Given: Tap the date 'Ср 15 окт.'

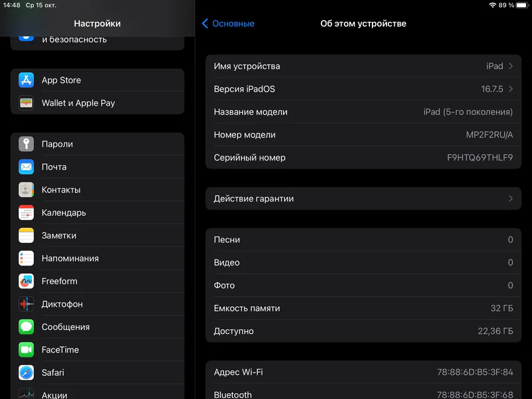Looking at the screenshot, I should (41, 5).
